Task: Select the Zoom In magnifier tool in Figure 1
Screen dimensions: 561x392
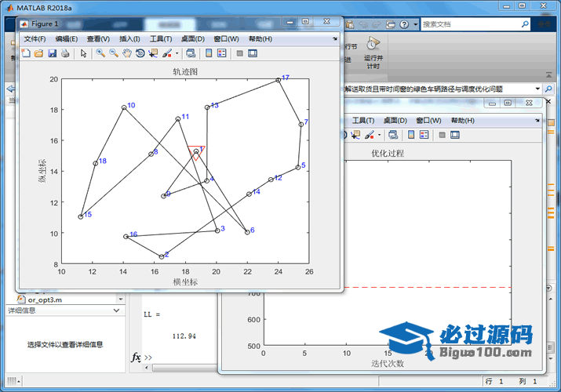Action: click(100, 53)
